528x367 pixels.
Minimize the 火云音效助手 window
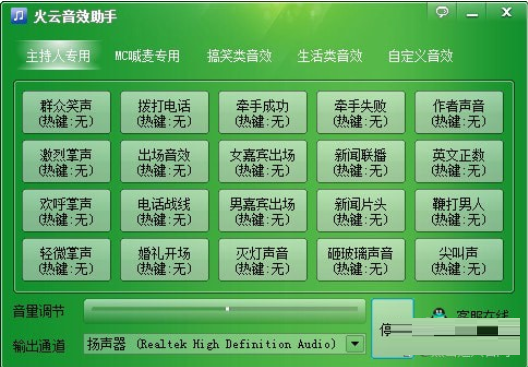click(472, 14)
